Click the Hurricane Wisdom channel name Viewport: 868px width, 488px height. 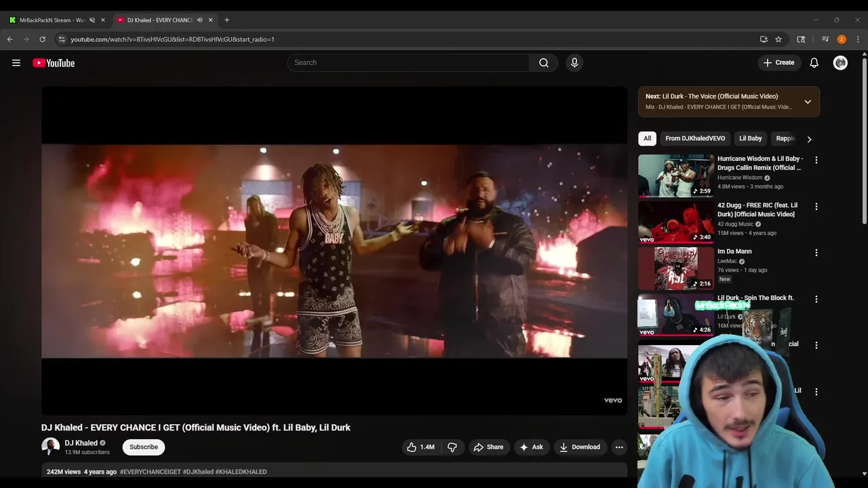click(x=740, y=178)
